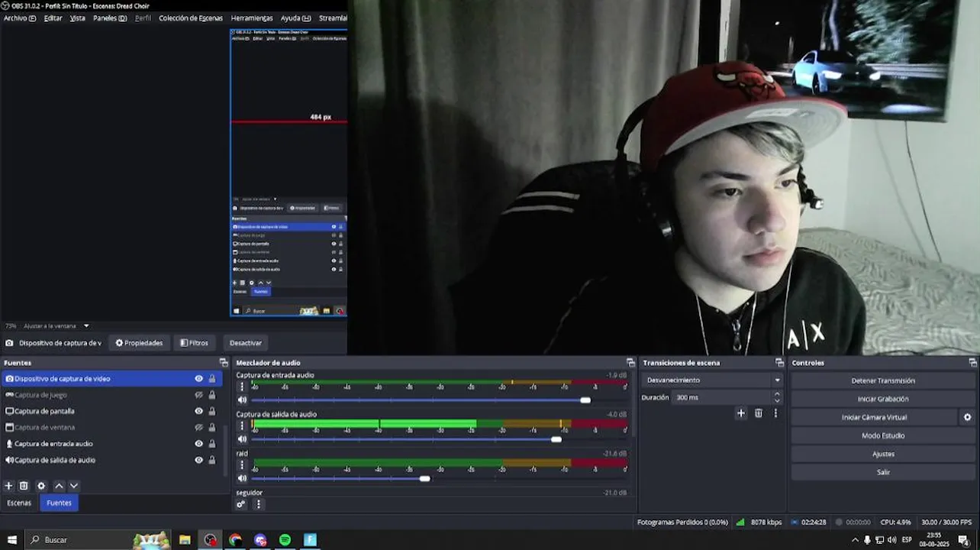Enable Modo Estudio
Screen dimensions: 980x550
click(x=883, y=435)
